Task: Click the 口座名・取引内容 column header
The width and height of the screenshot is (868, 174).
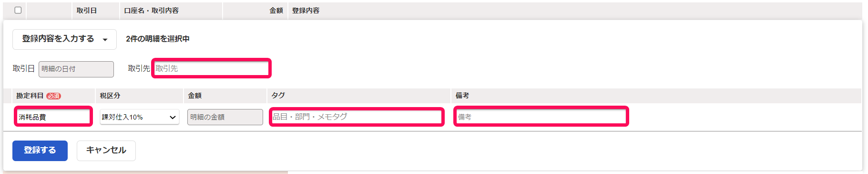Action: pyautogui.click(x=151, y=11)
